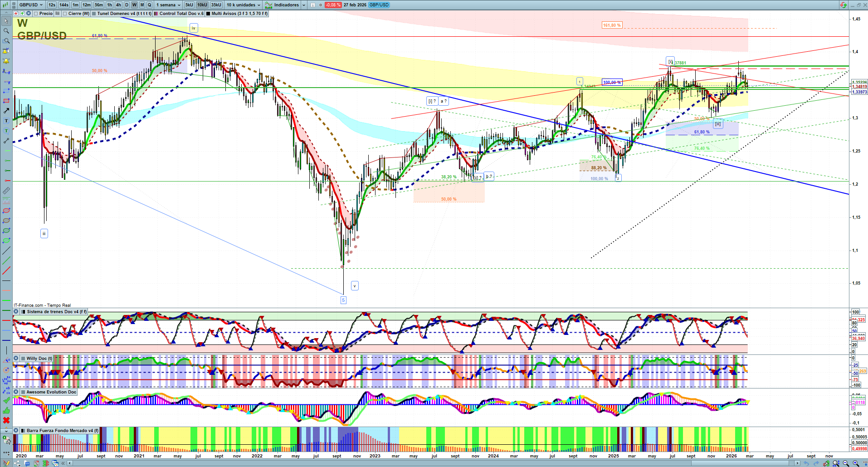Toggle the recording dot next to percentage
Screen dimensions: 868x467
321,5
